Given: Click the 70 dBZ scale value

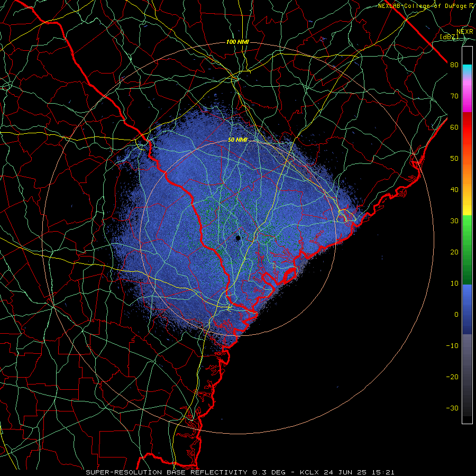Looking at the screenshot, I should 454,96.
